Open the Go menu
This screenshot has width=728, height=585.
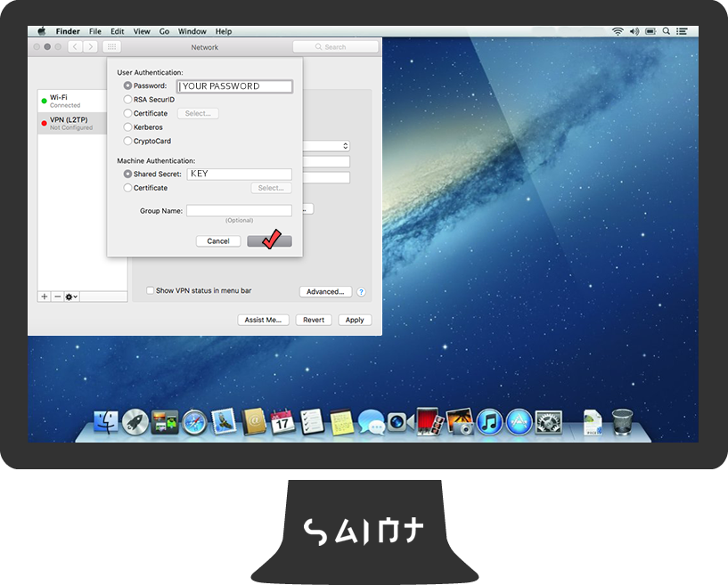pos(164,31)
